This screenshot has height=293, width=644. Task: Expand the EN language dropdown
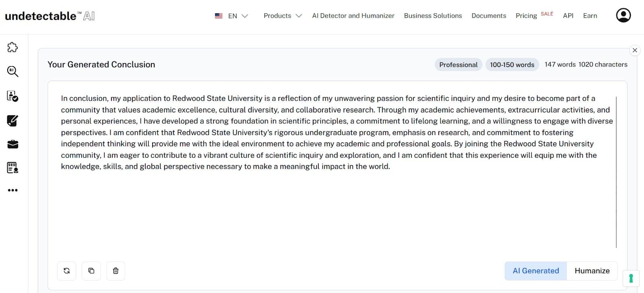tap(232, 16)
